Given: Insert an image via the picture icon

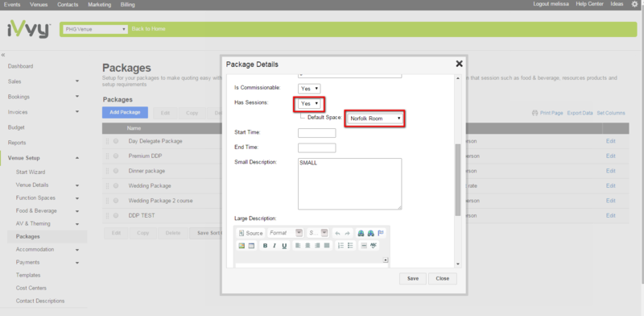Looking at the screenshot, I should (x=242, y=246).
